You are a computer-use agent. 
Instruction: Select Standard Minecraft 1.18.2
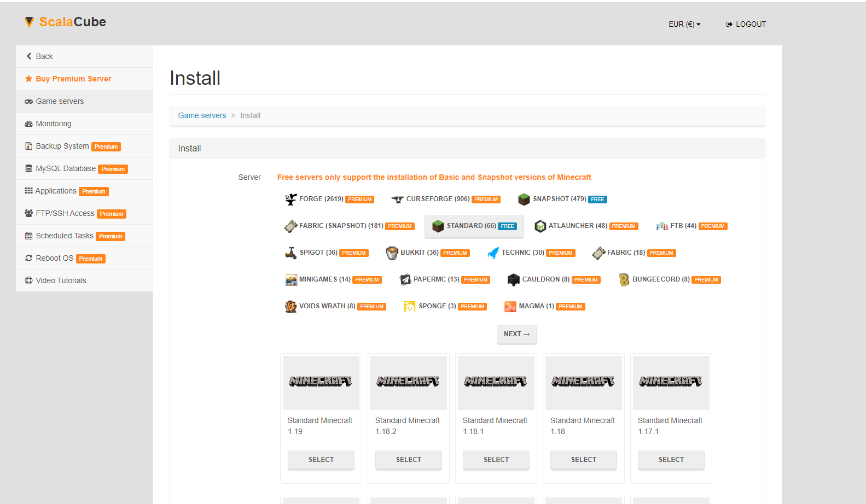click(x=409, y=460)
